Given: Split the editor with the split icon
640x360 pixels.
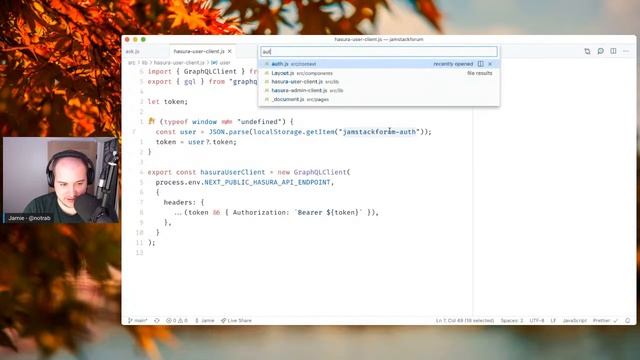Looking at the screenshot, I should point(613,51).
